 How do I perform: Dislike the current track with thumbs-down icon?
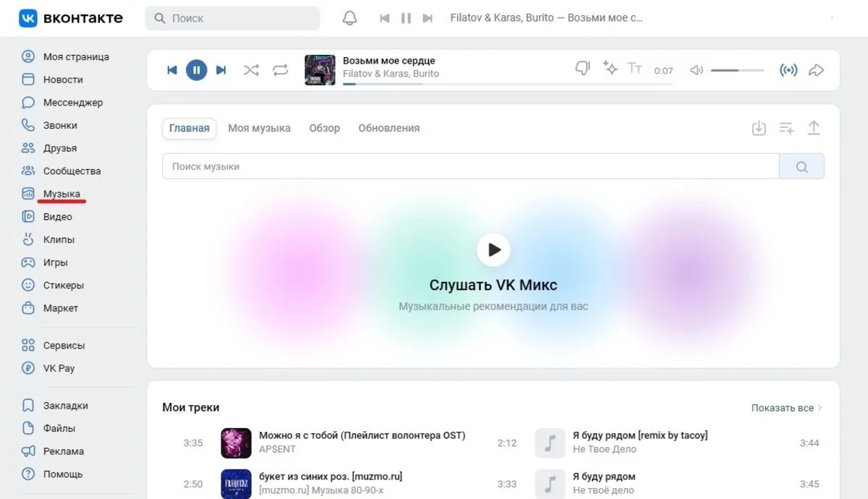[x=582, y=68]
